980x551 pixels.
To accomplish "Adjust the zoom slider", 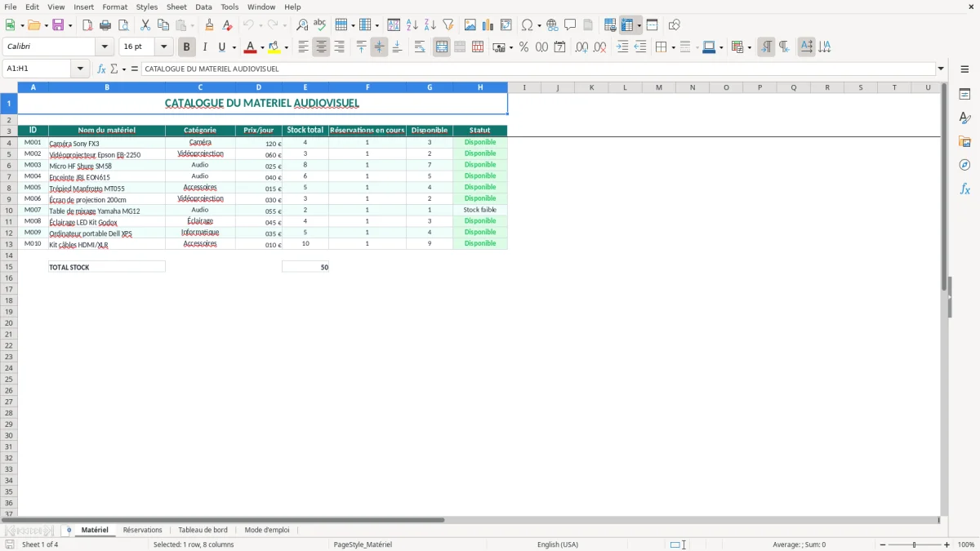I will pyautogui.click(x=915, y=544).
